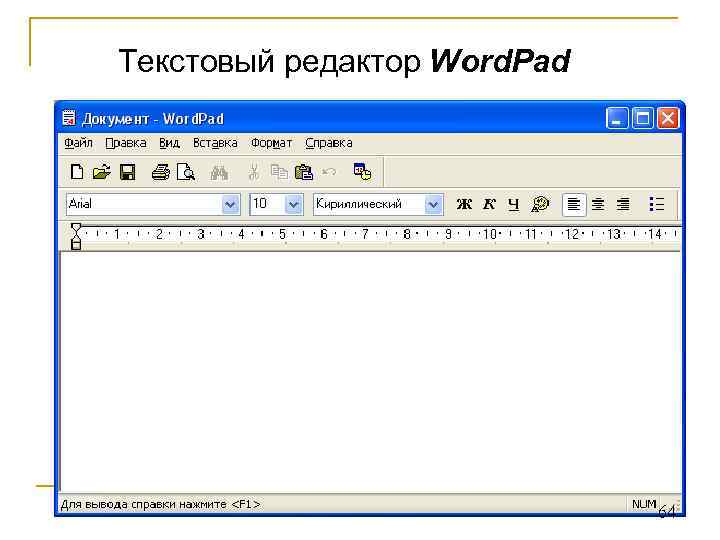The image size is (720, 540).
Task: Cut selection with the scissors icon
Action: point(253,173)
